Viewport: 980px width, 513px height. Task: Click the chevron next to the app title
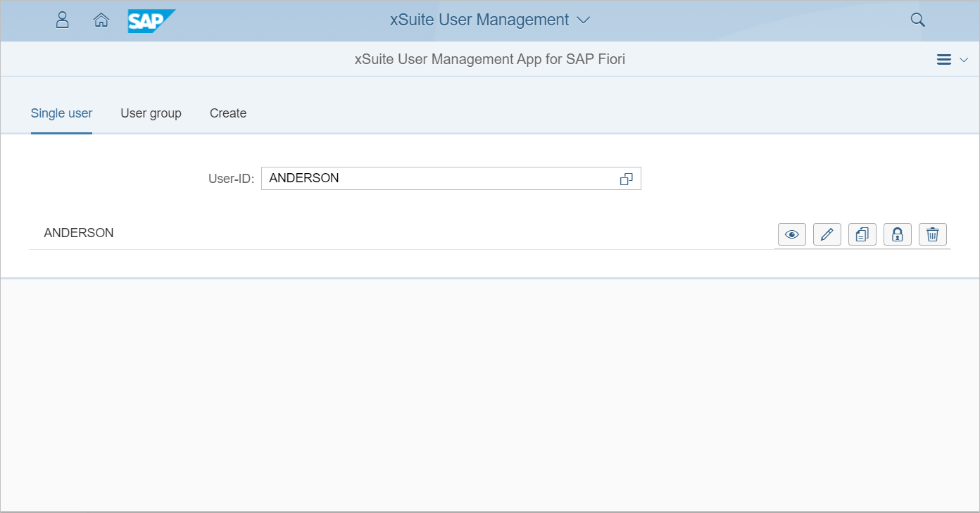point(583,20)
